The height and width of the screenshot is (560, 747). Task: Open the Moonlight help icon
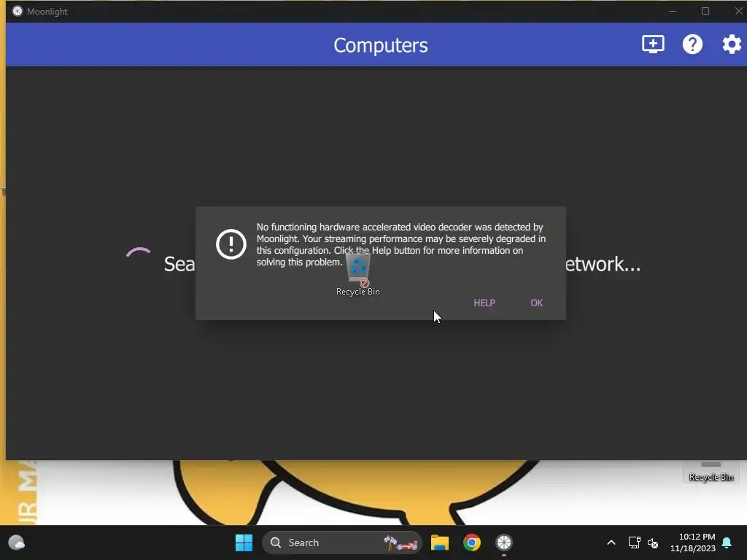tap(692, 44)
